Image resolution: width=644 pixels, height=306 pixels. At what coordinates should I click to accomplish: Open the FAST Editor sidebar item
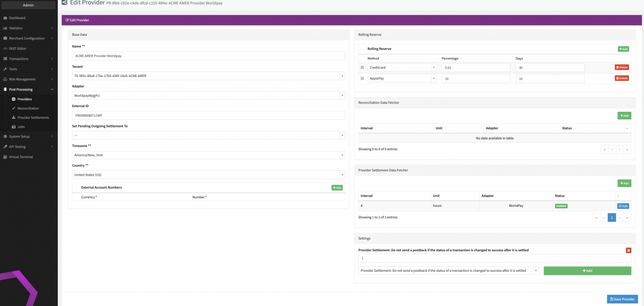[x=18, y=48]
